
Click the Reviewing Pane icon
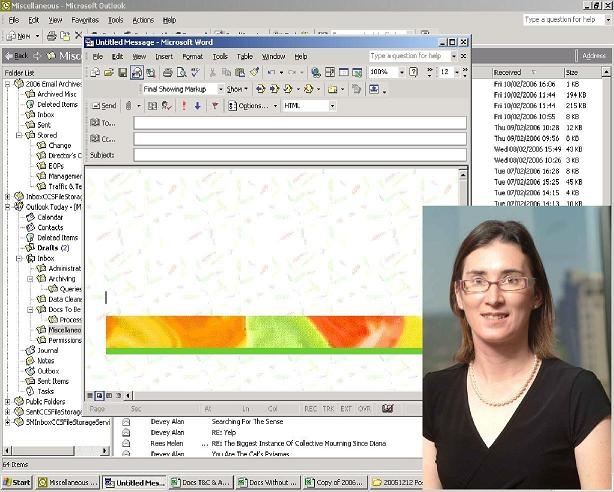coord(374,89)
